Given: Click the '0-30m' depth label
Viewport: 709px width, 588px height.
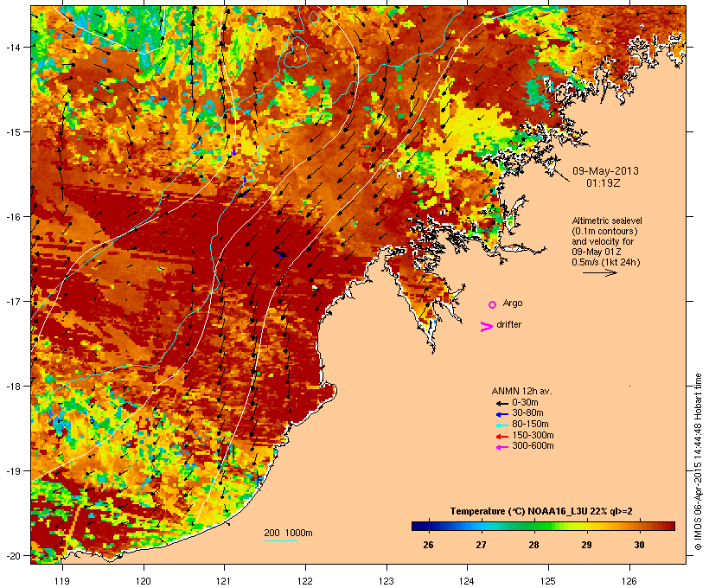Looking at the screenshot, I should [x=525, y=402].
